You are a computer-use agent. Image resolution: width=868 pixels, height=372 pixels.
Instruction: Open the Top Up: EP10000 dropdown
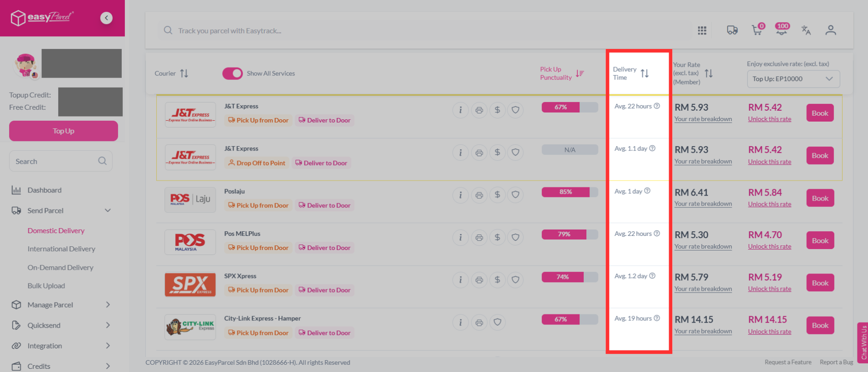point(793,79)
